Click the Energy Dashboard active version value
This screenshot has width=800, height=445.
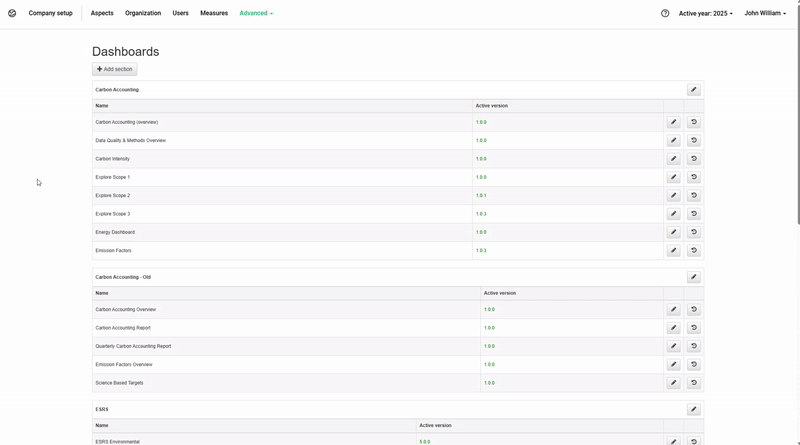[x=481, y=232]
